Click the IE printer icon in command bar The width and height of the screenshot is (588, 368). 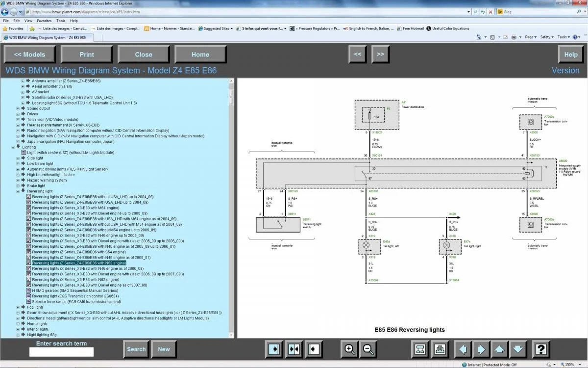pos(514,37)
